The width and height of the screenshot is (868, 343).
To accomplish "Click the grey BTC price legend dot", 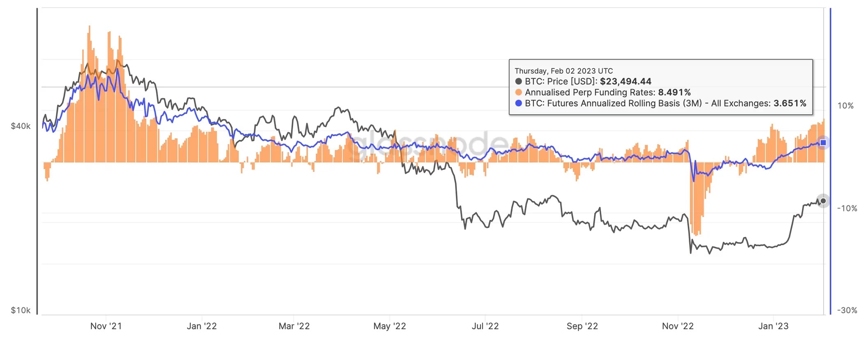I will tap(519, 81).
